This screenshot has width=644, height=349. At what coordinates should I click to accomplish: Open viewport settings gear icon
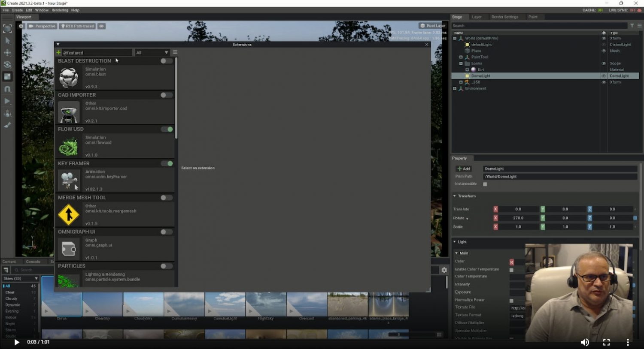21,26
